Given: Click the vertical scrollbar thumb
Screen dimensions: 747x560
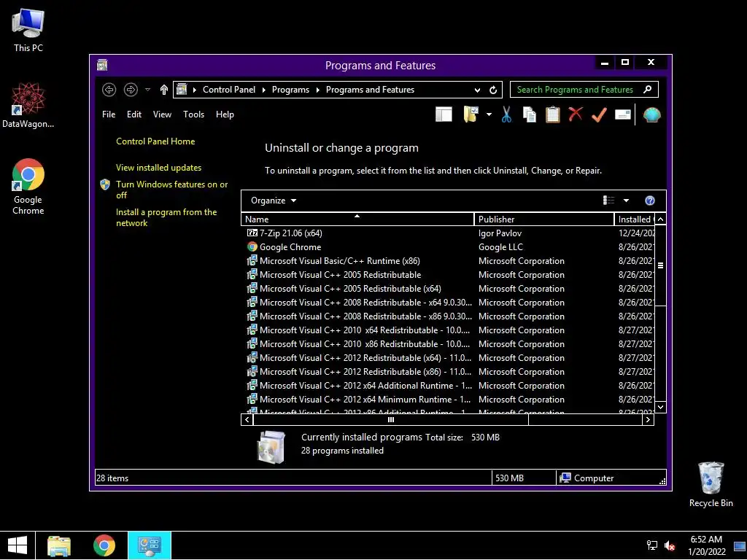Looking at the screenshot, I should pos(660,265).
